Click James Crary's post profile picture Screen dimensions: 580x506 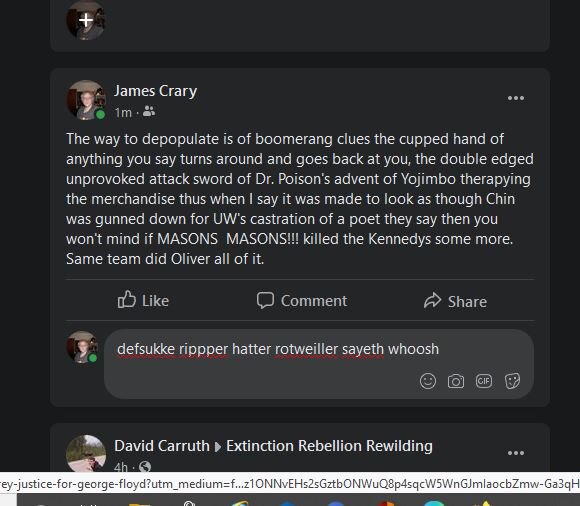[86, 100]
